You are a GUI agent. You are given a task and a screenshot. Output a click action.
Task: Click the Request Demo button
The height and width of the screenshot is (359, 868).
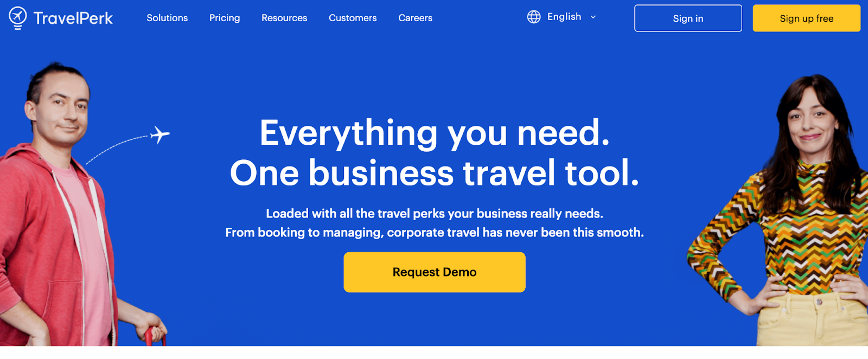(435, 272)
